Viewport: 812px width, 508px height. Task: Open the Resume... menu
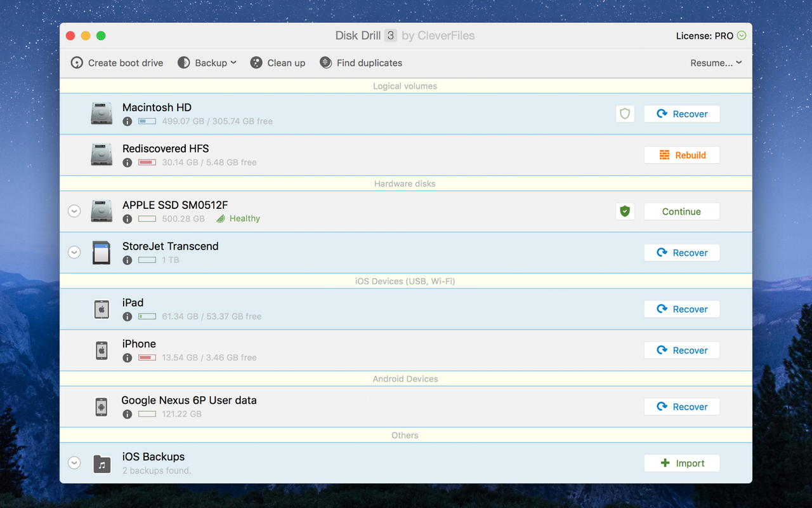click(716, 63)
